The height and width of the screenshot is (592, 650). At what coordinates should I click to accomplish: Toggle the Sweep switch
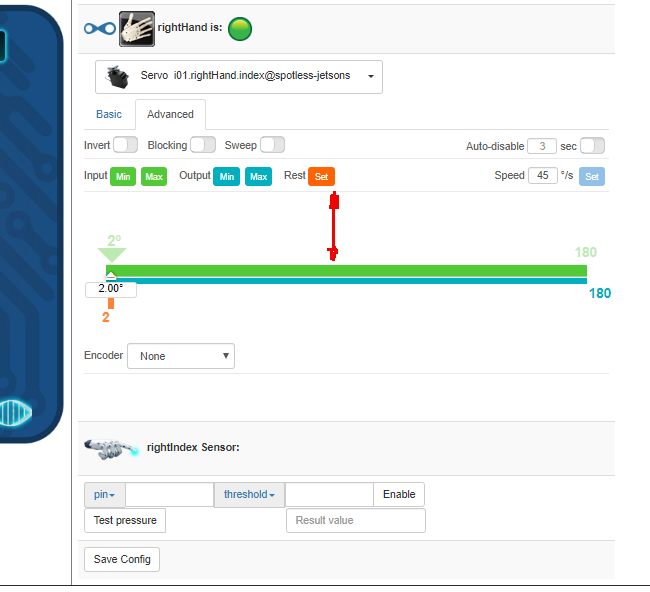pyautogui.click(x=272, y=145)
